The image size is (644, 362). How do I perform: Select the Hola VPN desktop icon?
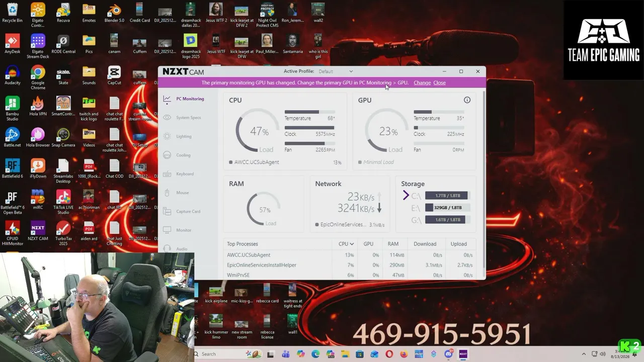[x=38, y=107]
